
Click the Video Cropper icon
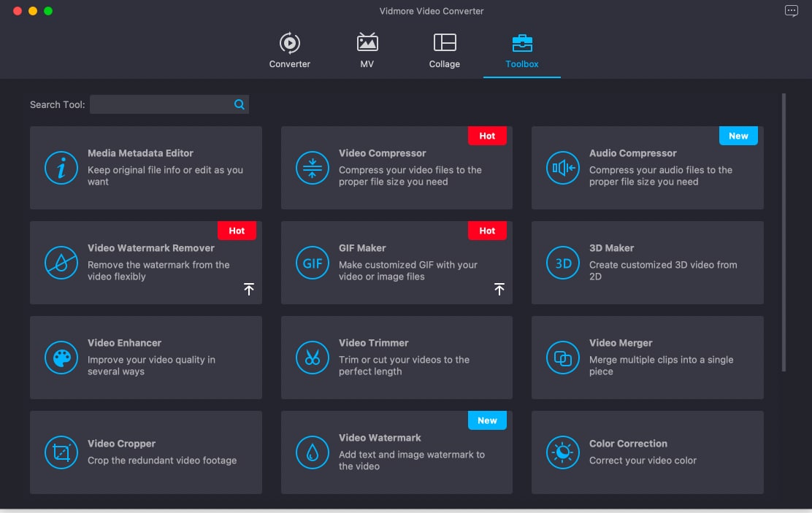61,452
